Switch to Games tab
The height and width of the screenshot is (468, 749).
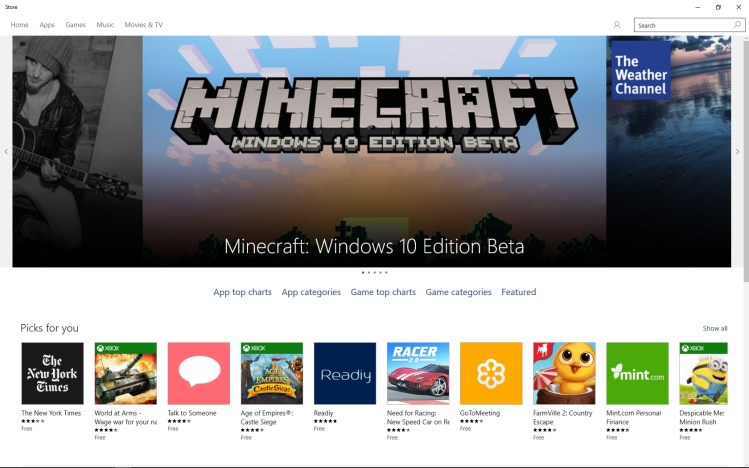tap(75, 25)
